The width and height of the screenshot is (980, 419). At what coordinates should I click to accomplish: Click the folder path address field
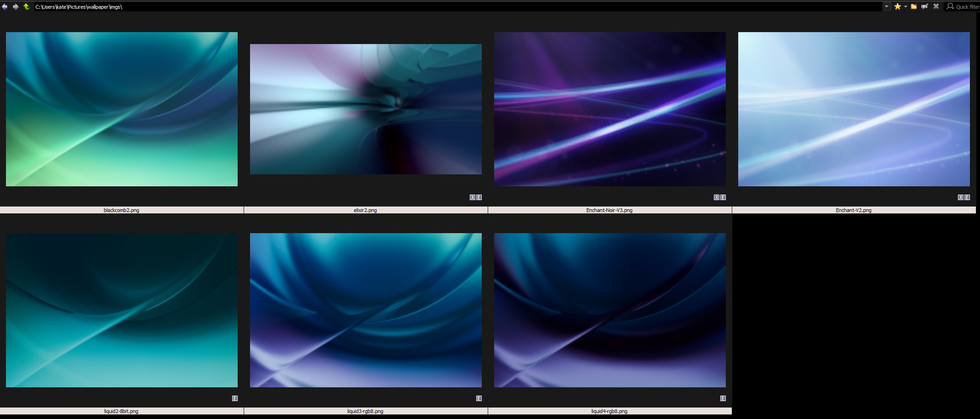(x=458, y=6)
